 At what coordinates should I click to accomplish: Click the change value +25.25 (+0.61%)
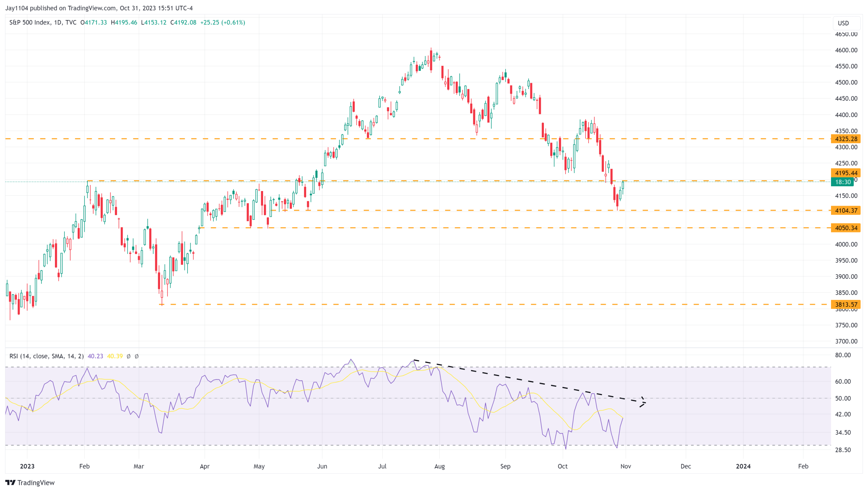(222, 22)
